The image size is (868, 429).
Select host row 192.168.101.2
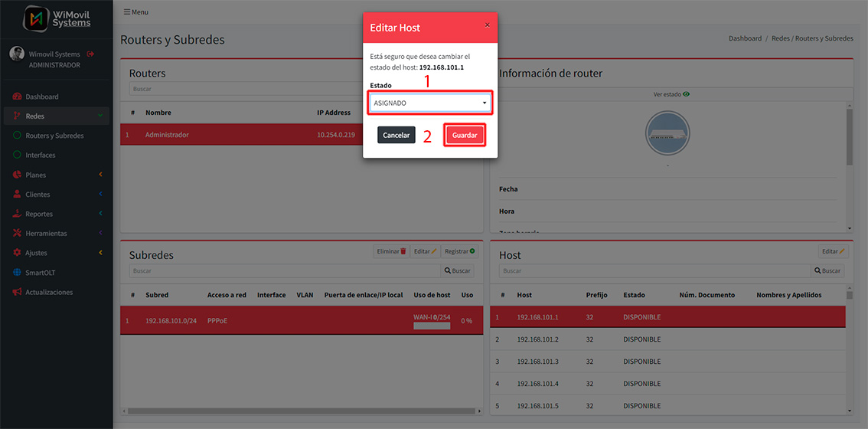[x=668, y=339]
